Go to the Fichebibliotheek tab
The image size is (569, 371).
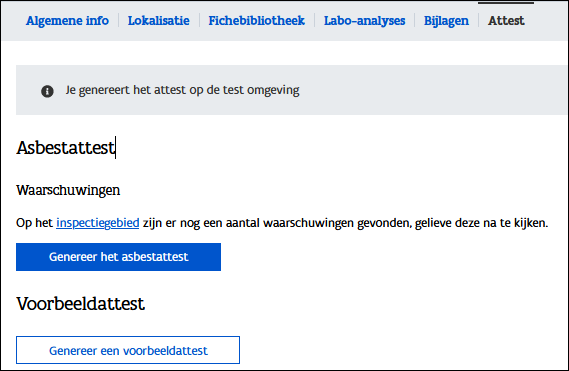(257, 21)
